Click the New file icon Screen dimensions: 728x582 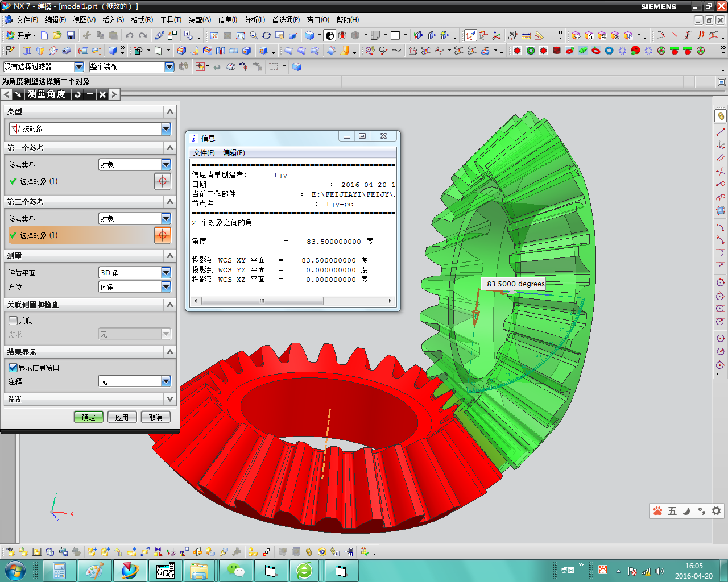[x=44, y=35]
